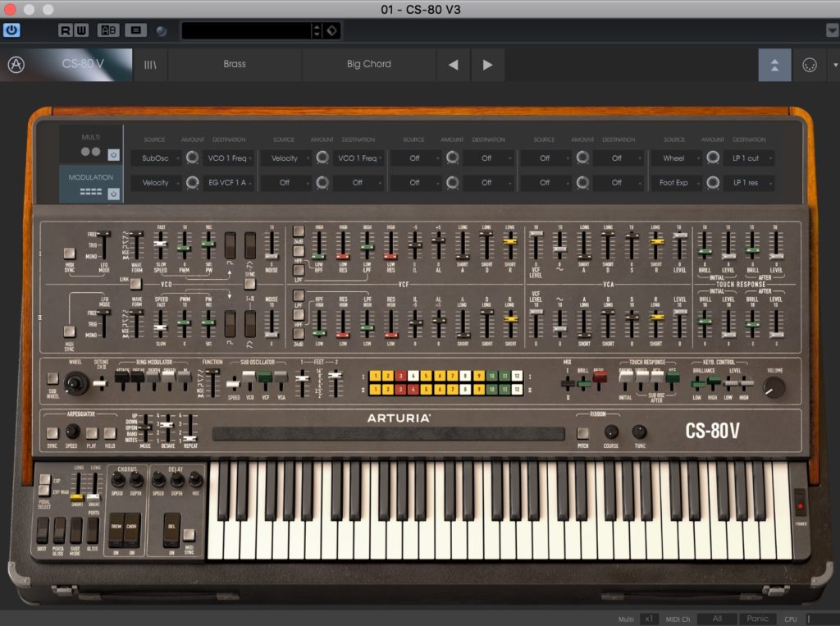Image resolution: width=840 pixels, height=626 pixels.
Task: Click the Delay Speed knob
Action: click(158, 479)
